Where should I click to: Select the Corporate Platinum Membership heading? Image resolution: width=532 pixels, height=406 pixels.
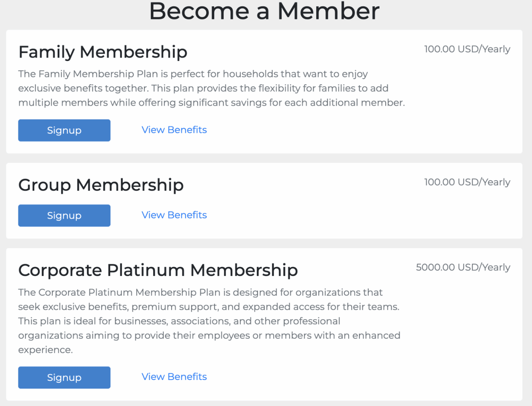[158, 270]
